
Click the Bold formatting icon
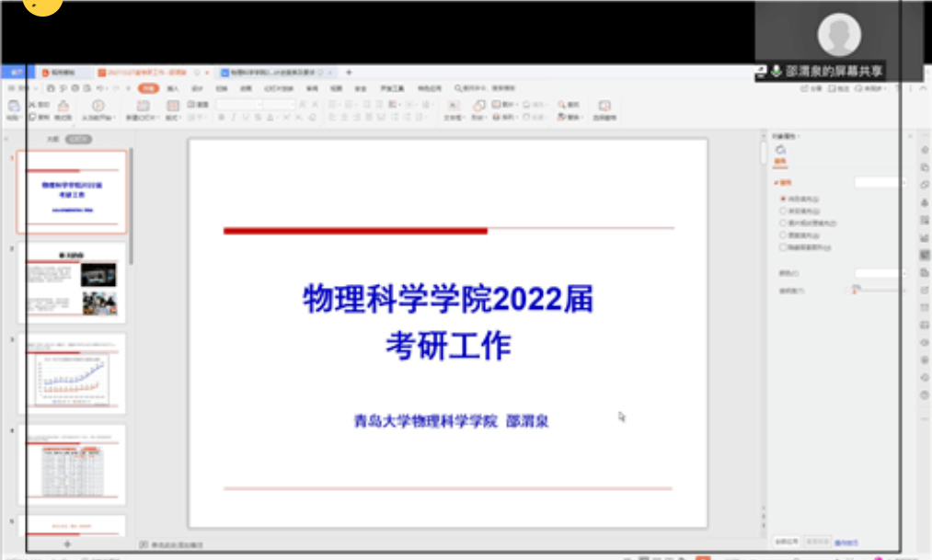point(221,118)
